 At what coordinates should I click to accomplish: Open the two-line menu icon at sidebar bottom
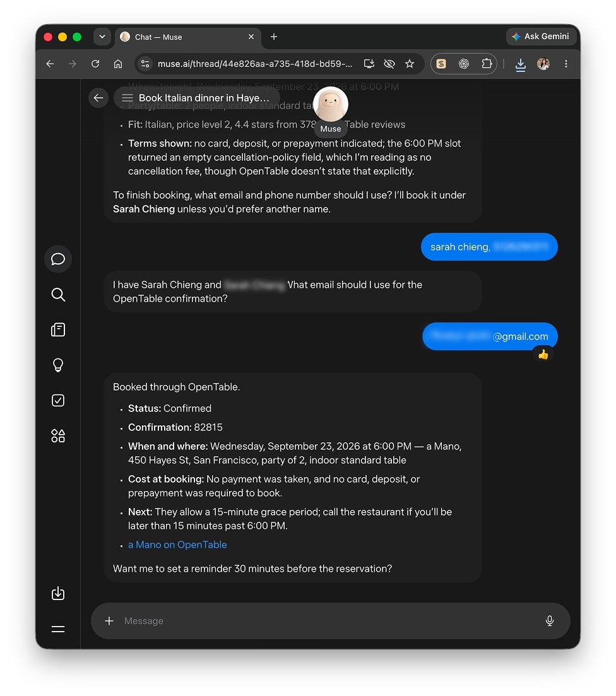(x=58, y=629)
